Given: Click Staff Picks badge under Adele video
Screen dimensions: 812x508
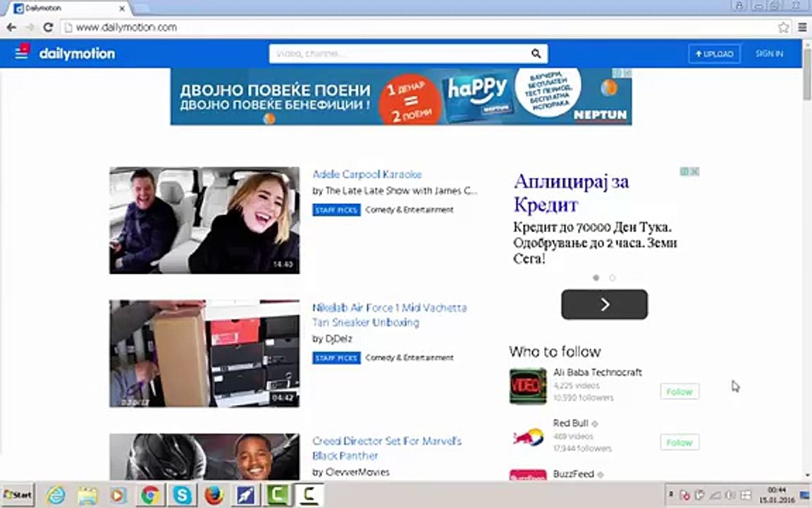Looking at the screenshot, I should pyautogui.click(x=336, y=210).
